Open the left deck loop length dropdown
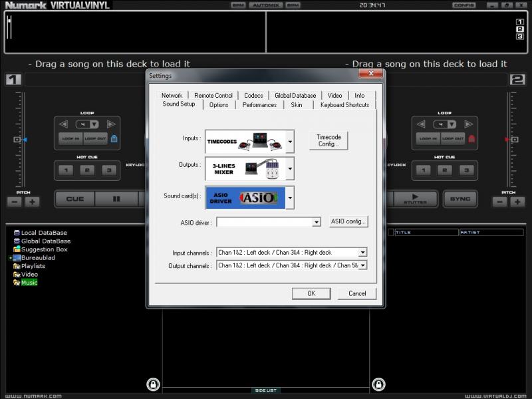The height and width of the screenshot is (399, 532). coord(94,124)
